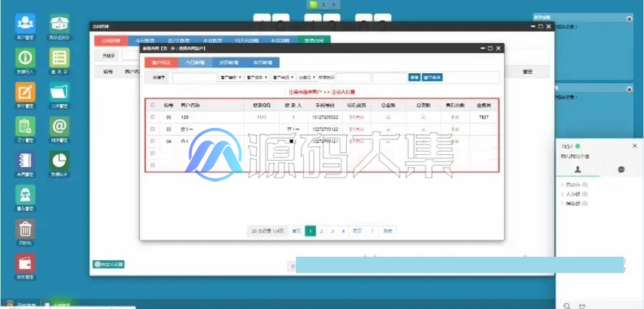
Task: Switch to 今日新增 tab in the dialog
Action: 195,62
